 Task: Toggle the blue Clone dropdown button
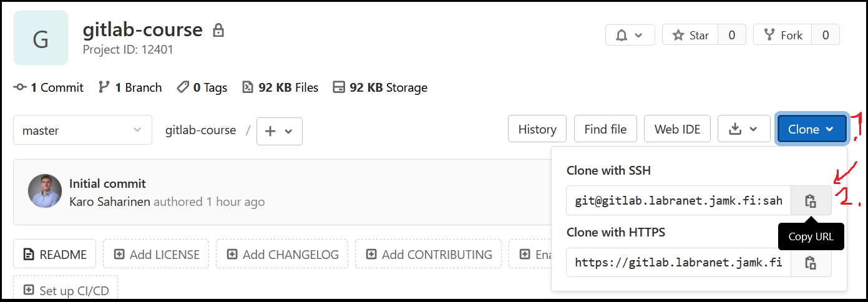(811, 129)
